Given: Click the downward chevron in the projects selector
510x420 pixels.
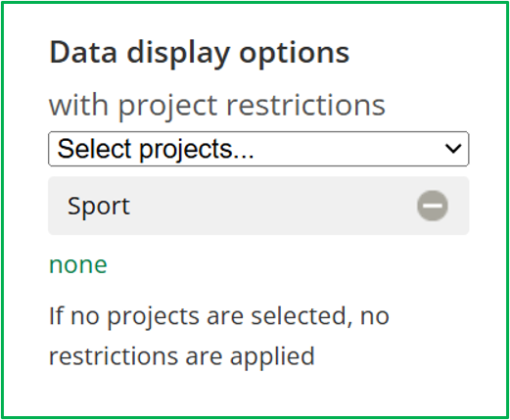Looking at the screenshot, I should [x=453, y=149].
